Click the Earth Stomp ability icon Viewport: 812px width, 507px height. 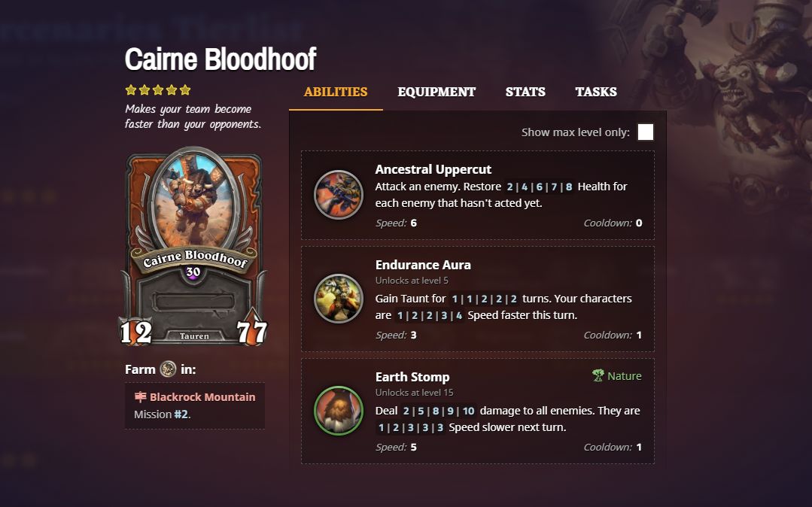click(x=339, y=411)
